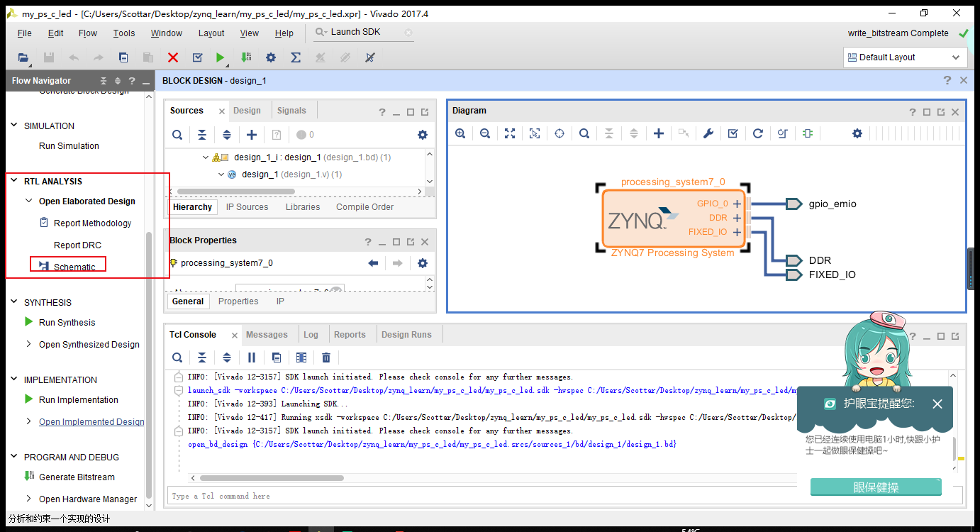
Task: Open Sources panel settings gear
Action: (423, 135)
